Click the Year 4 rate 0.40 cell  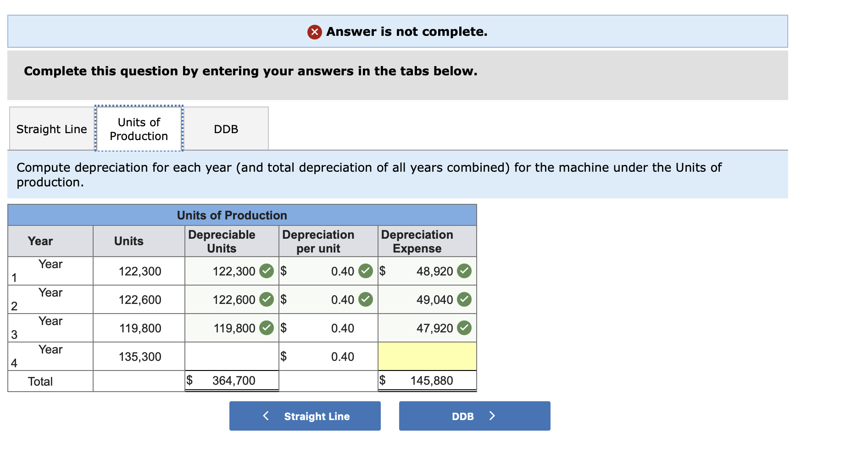342,356
